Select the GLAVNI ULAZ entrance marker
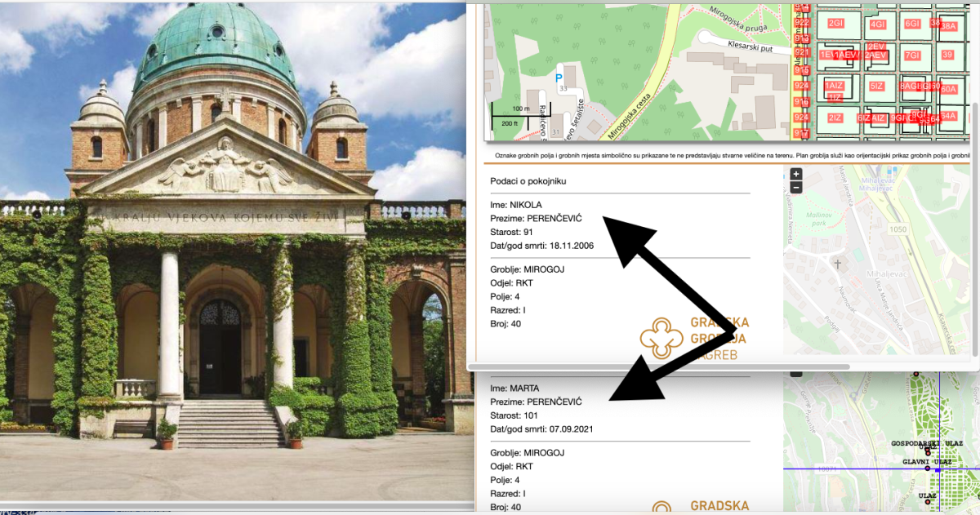 point(927,468)
